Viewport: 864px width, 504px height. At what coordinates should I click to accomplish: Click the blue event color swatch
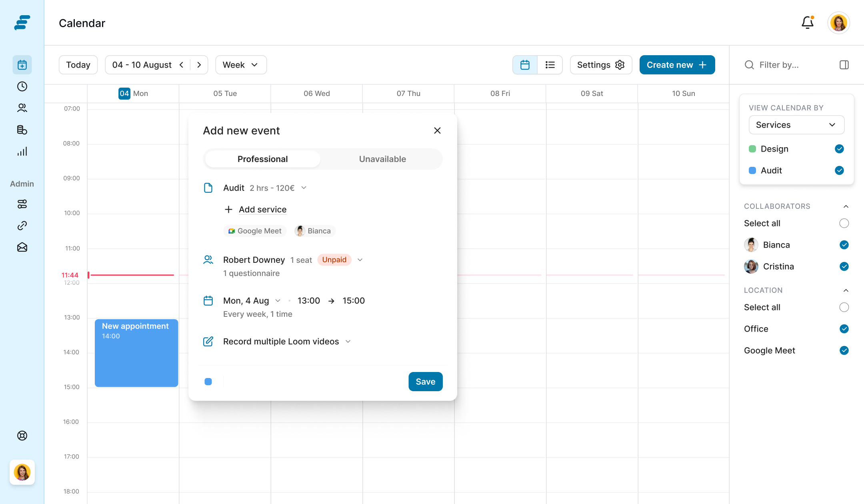pos(208,382)
